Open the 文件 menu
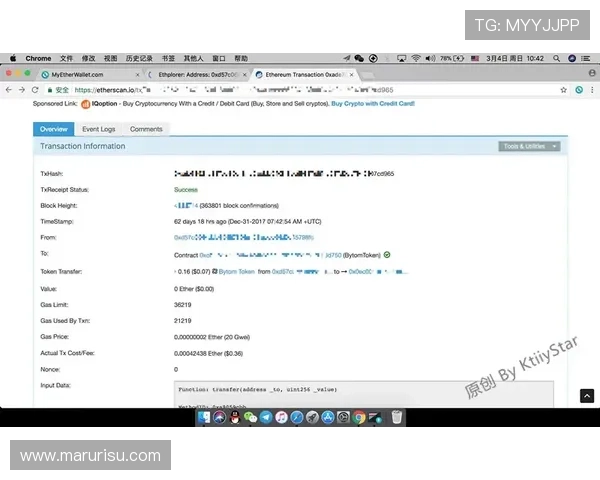This screenshot has width=600, height=480. 66,58
